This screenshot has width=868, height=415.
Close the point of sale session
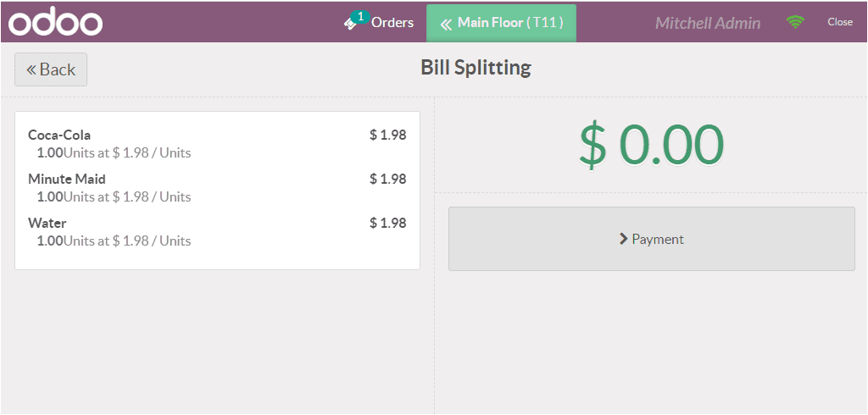click(840, 22)
